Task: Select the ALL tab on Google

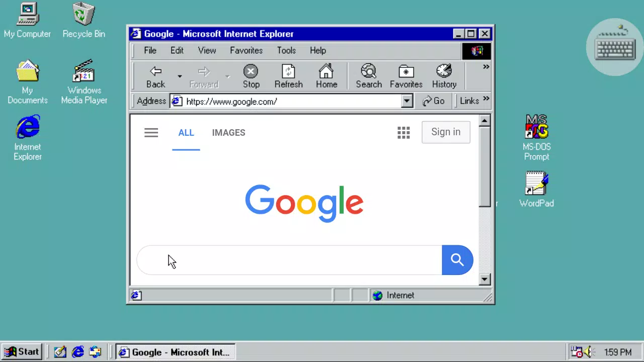Action: click(x=186, y=132)
